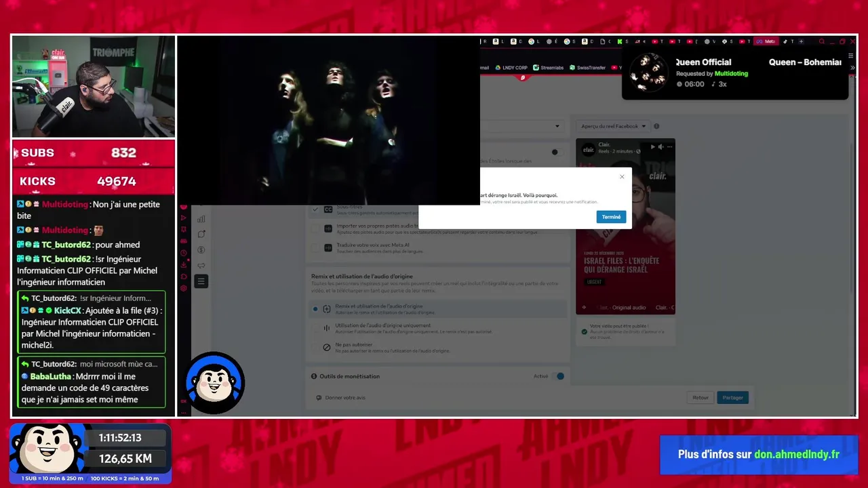Select Utilisation de l'audio d'origine uniquement option

(x=437, y=328)
